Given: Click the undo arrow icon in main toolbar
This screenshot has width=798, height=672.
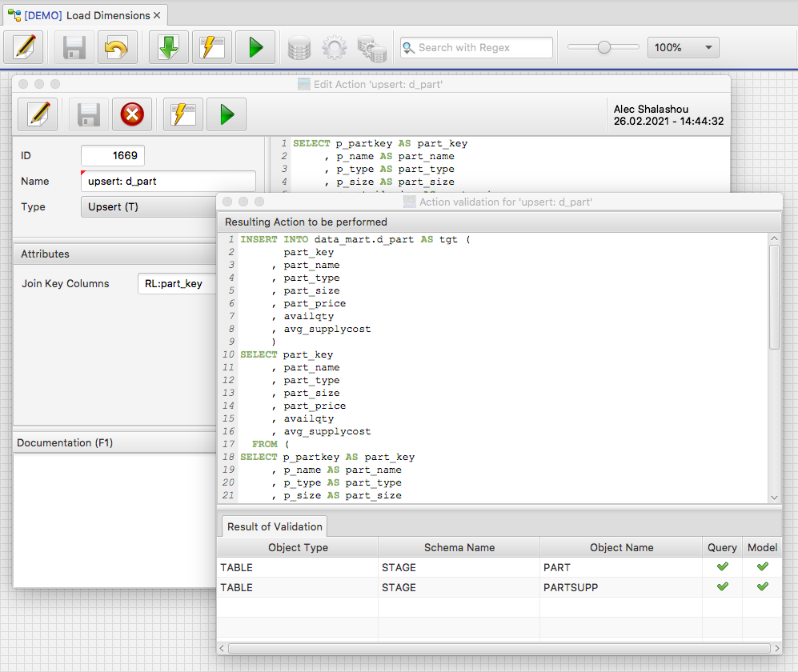Looking at the screenshot, I should [118, 48].
